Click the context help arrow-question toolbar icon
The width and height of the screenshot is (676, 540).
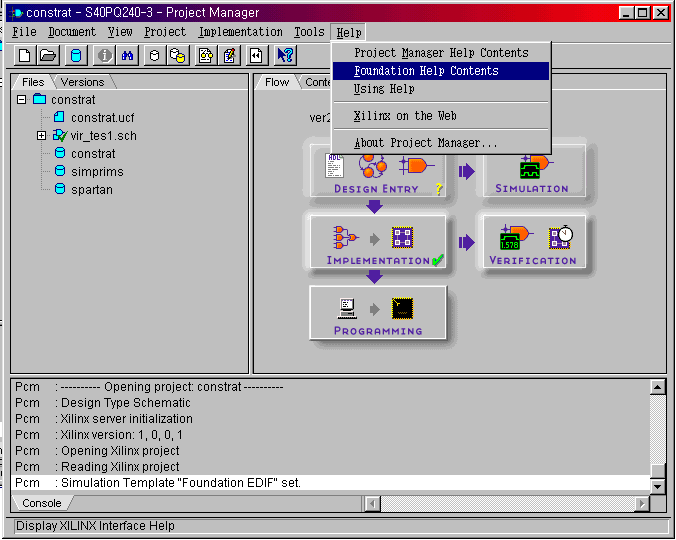(285, 56)
